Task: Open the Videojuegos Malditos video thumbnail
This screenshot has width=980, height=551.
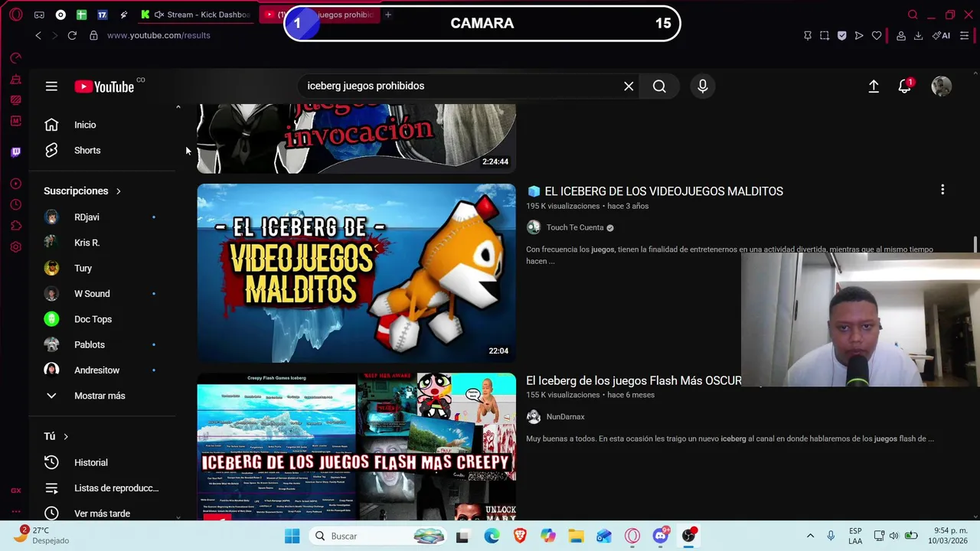Action: click(x=357, y=273)
